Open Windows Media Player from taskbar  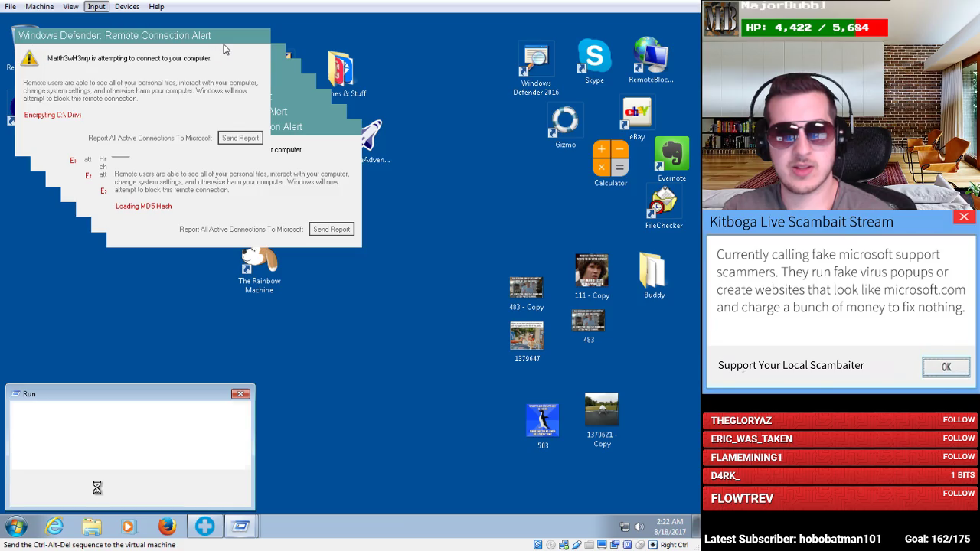(128, 527)
